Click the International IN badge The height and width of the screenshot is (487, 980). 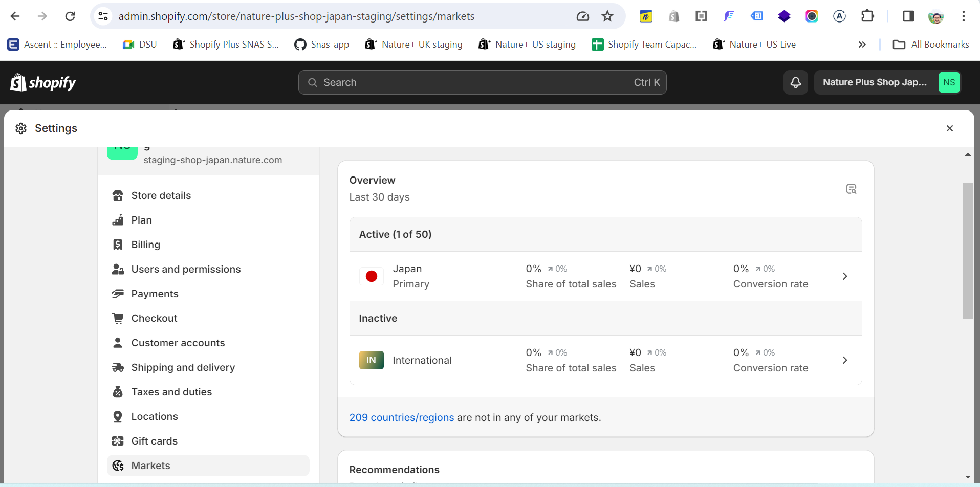click(372, 360)
